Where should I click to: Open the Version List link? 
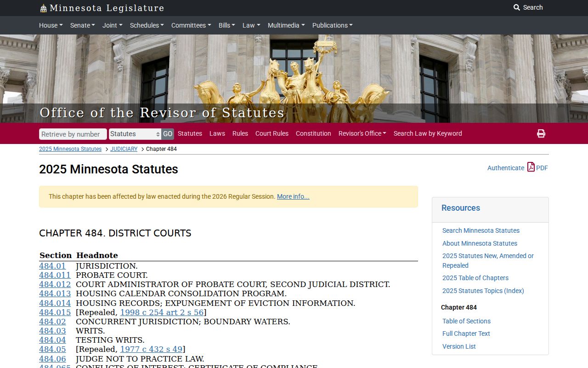tap(459, 346)
